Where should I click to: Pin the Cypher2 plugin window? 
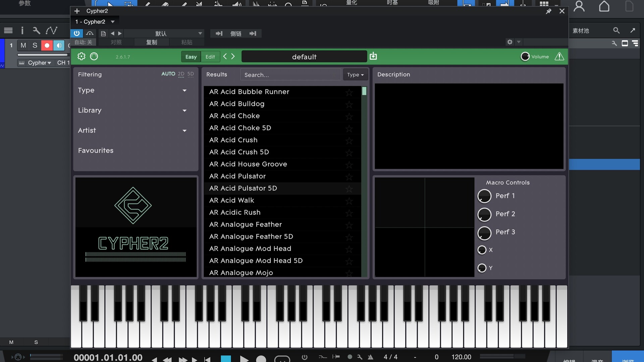tap(549, 11)
